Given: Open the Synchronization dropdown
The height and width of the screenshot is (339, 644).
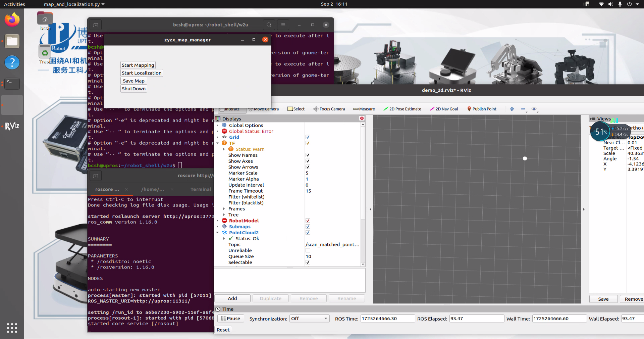Looking at the screenshot, I should pyautogui.click(x=309, y=319).
